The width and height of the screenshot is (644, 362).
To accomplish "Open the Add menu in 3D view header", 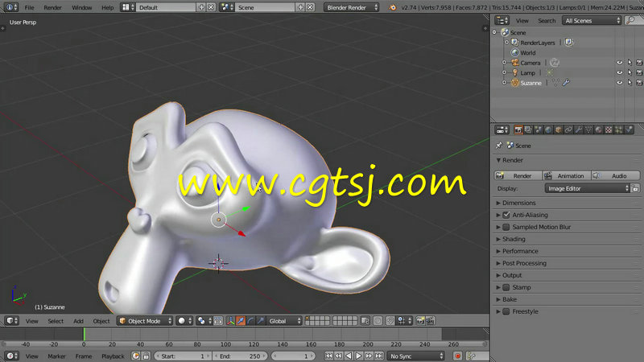I will [78, 321].
